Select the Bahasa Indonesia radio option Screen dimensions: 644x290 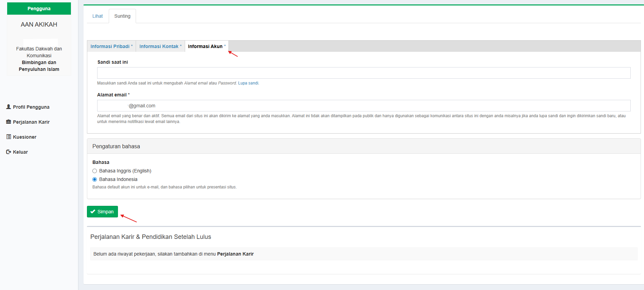[x=95, y=180]
